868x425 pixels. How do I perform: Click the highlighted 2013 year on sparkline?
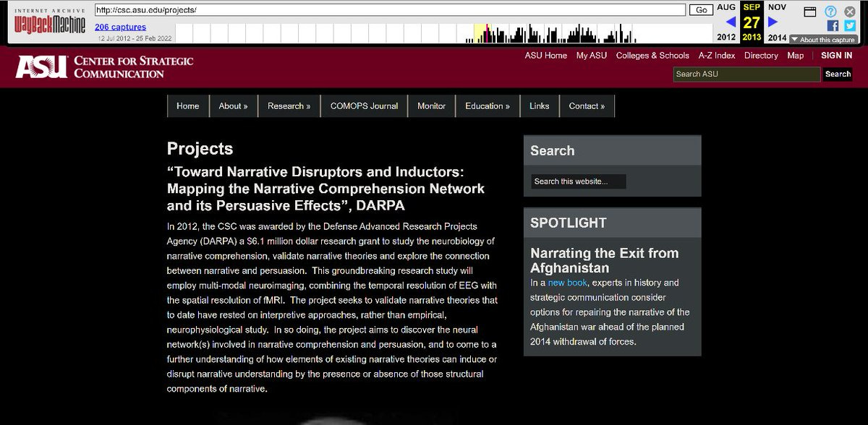tap(481, 33)
